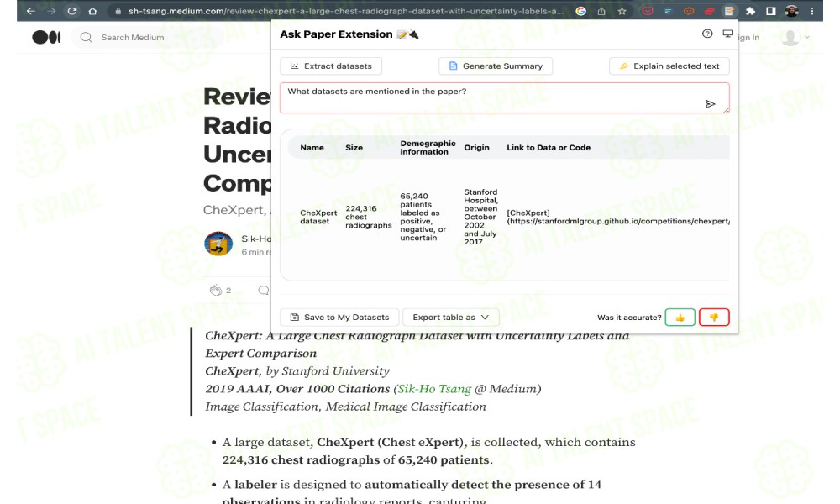Viewport: 840px width, 504px height.
Task: Click Explain selected text button
Action: tap(669, 66)
